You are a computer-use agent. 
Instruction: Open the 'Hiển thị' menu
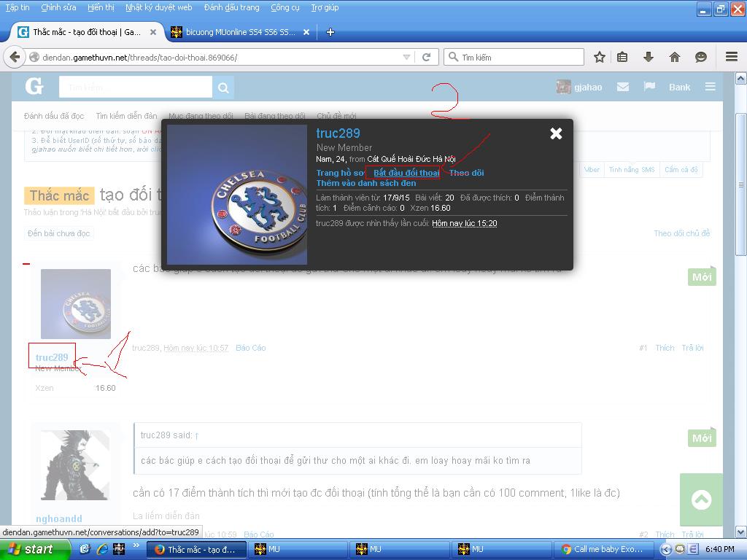pos(101,7)
